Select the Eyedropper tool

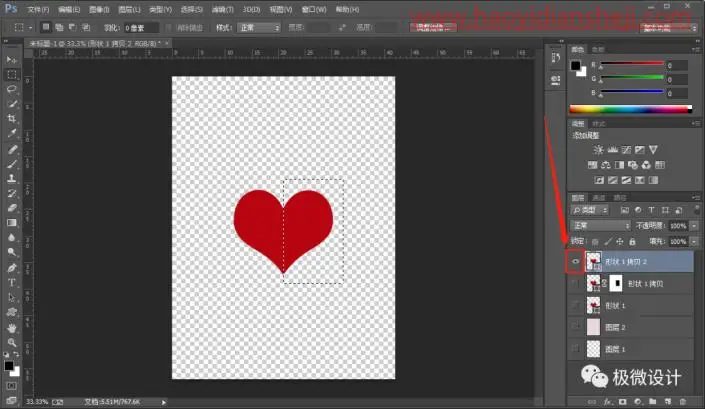[12, 133]
